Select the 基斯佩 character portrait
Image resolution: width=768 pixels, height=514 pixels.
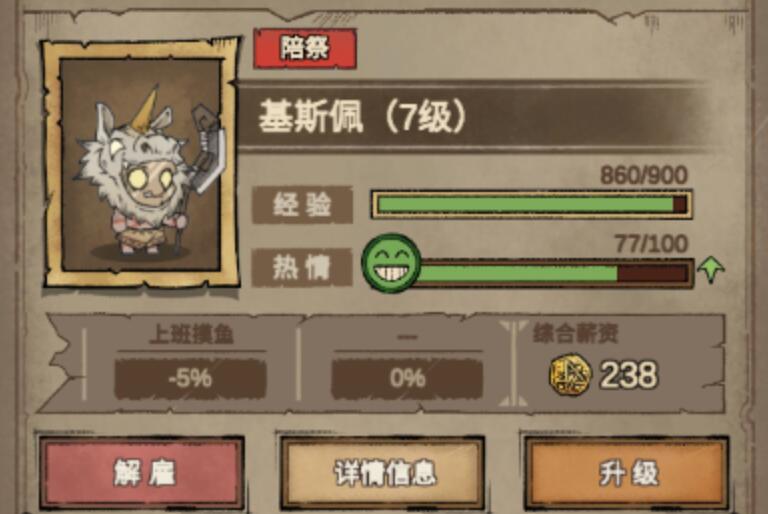point(142,163)
